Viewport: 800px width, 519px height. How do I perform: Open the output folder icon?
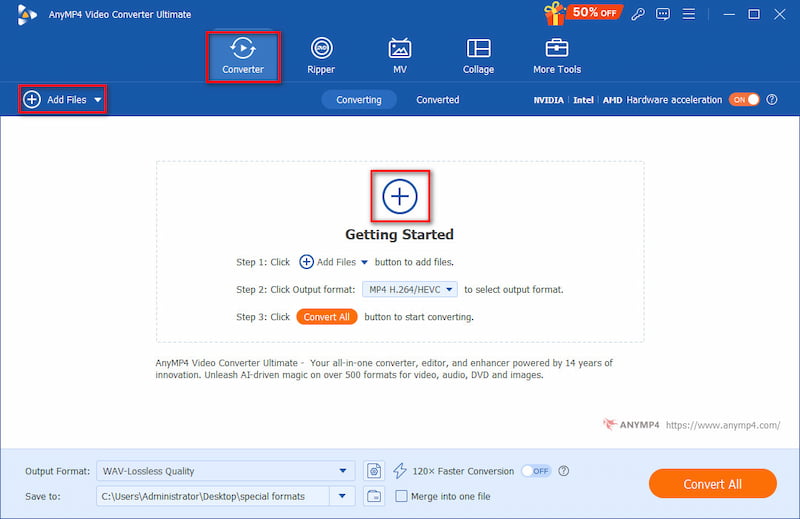pos(374,496)
